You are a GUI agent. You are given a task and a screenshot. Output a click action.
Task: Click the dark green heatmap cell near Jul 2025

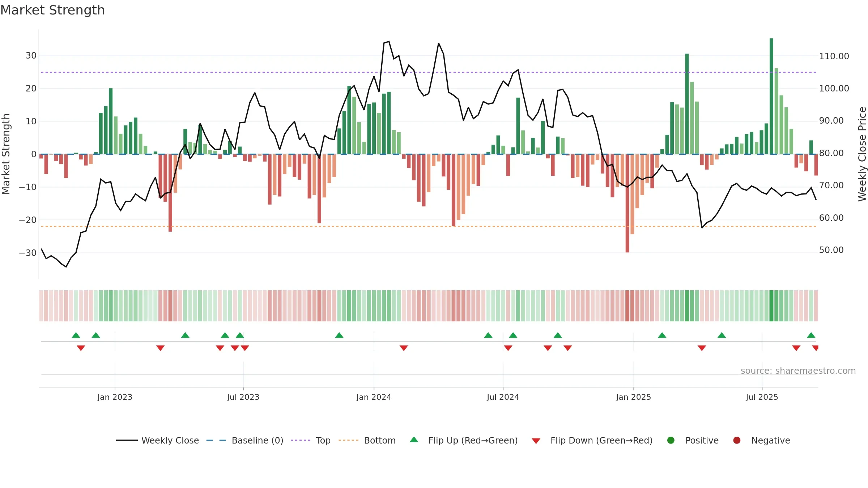[771, 306]
